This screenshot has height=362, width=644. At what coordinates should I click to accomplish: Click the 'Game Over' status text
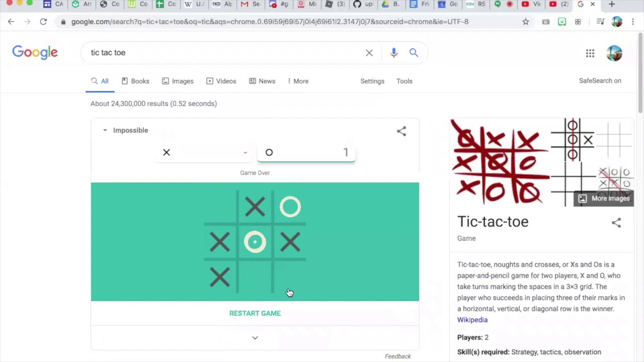(255, 172)
